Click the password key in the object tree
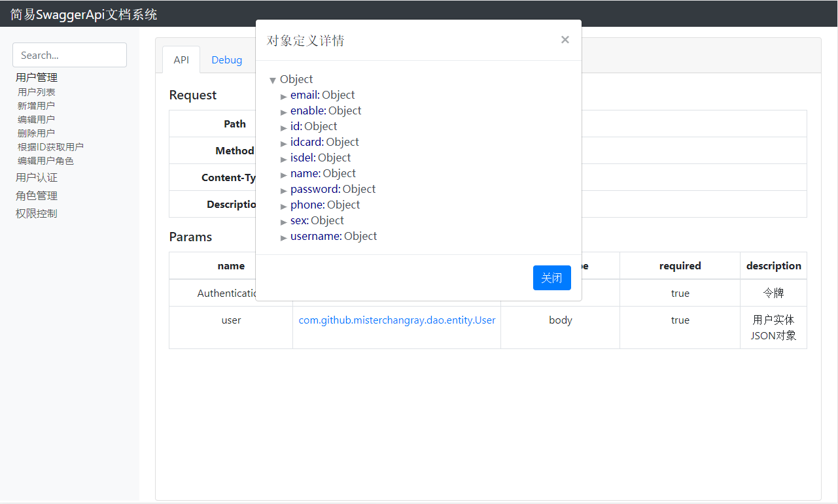The height and width of the screenshot is (504, 838). [314, 189]
